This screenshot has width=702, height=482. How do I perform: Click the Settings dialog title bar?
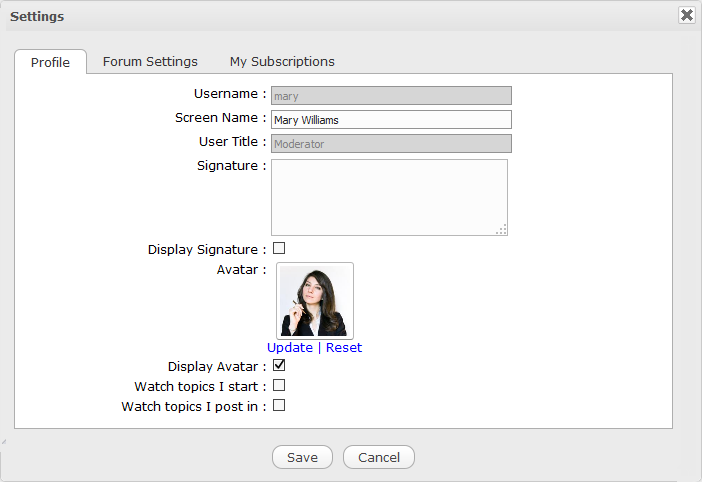pyautogui.click(x=300, y=15)
